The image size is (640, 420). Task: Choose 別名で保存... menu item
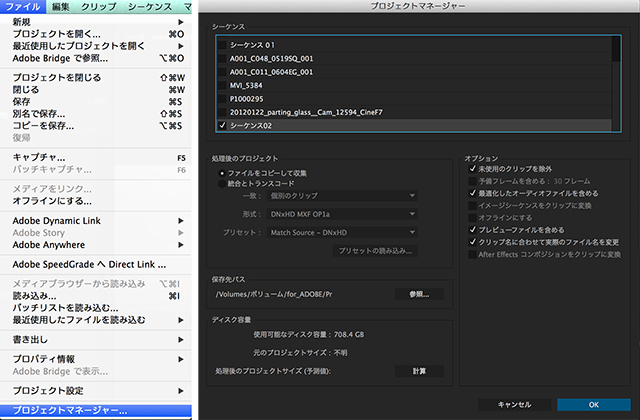(96, 114)
